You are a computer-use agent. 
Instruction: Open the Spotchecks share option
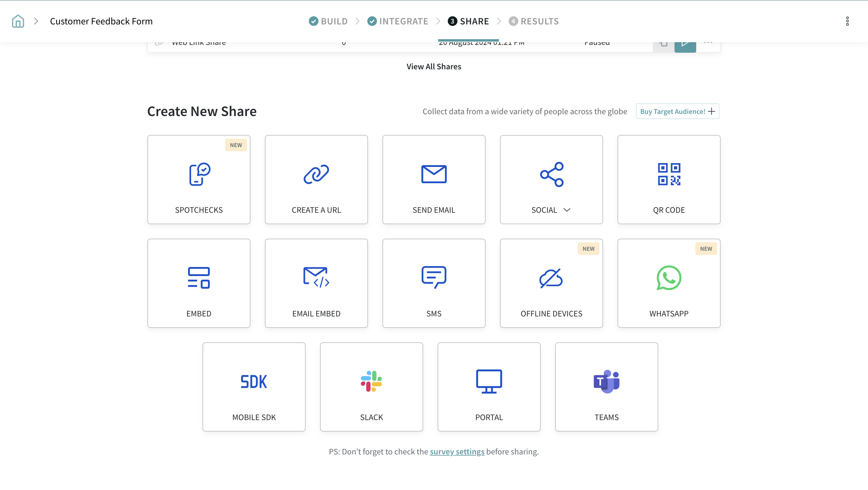(199, 179)
